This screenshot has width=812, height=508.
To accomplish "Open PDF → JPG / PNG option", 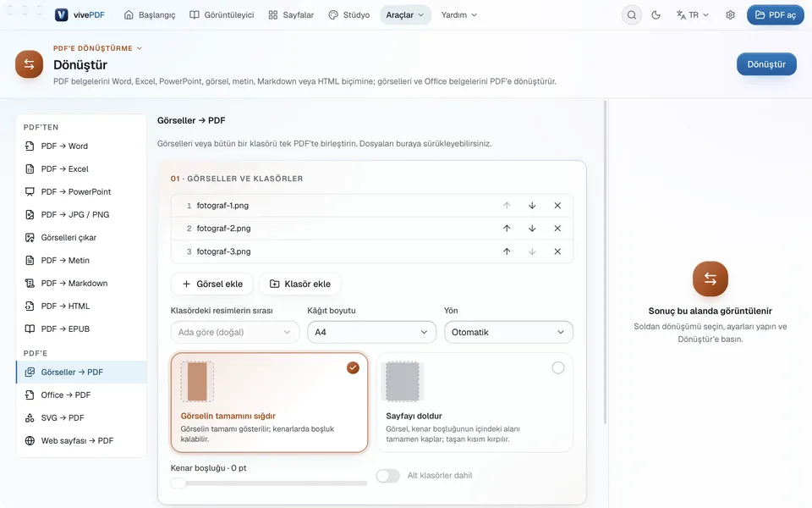I will [x=81, y=214].
